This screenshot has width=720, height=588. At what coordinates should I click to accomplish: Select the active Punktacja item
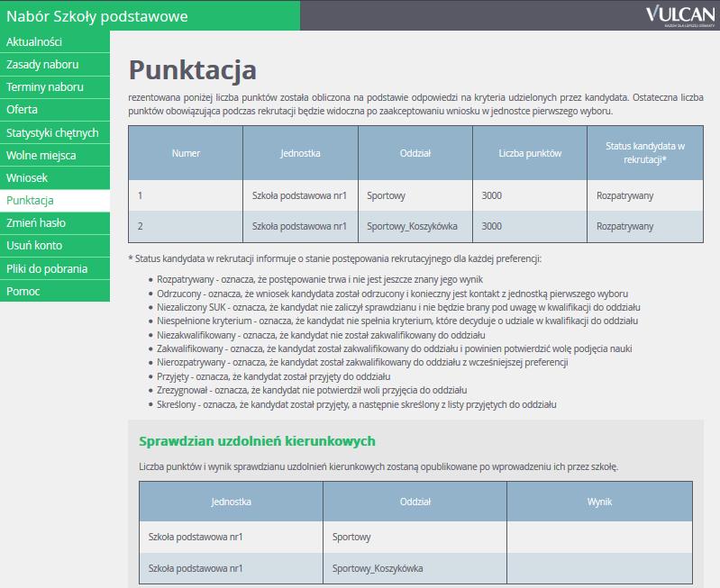click(x=55, y=200)
